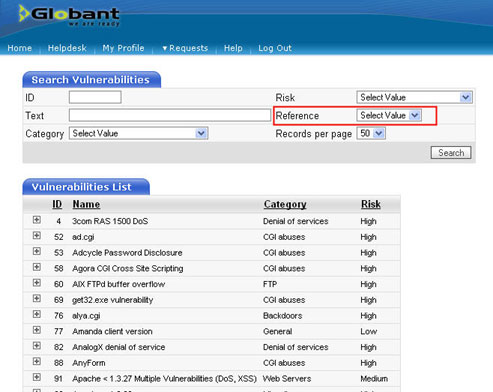Sort list by Risk column header

coord(371,204)
